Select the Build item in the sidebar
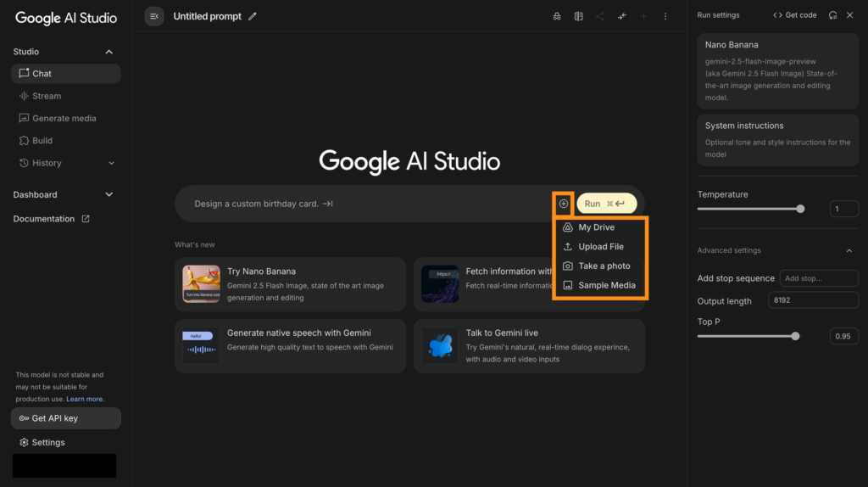868x487 pixels. (x=66, y=141)
